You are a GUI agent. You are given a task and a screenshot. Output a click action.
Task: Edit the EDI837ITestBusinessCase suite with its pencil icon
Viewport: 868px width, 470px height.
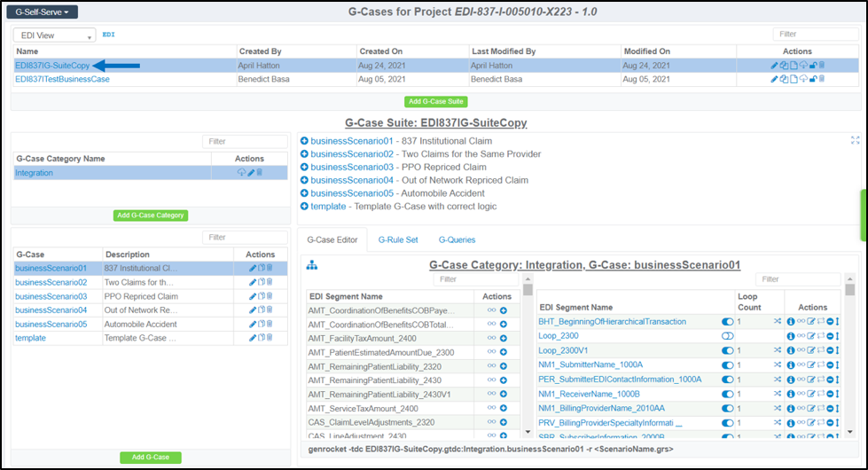click(774, 79)
